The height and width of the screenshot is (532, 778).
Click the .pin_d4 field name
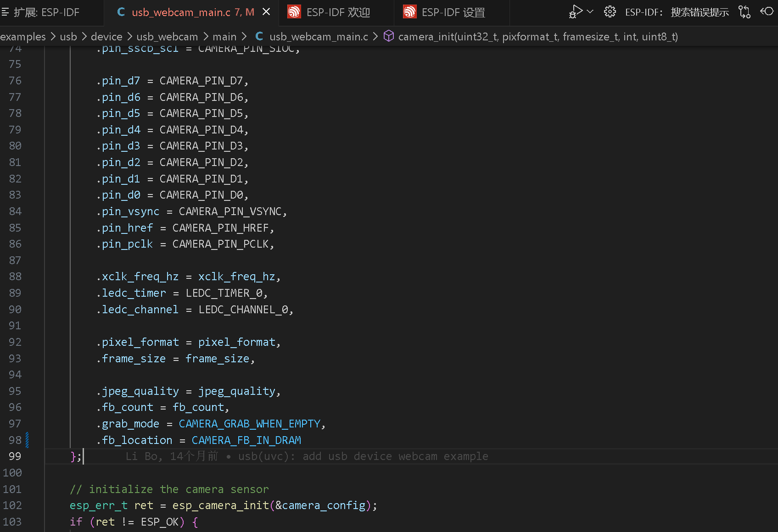(118, 130)
